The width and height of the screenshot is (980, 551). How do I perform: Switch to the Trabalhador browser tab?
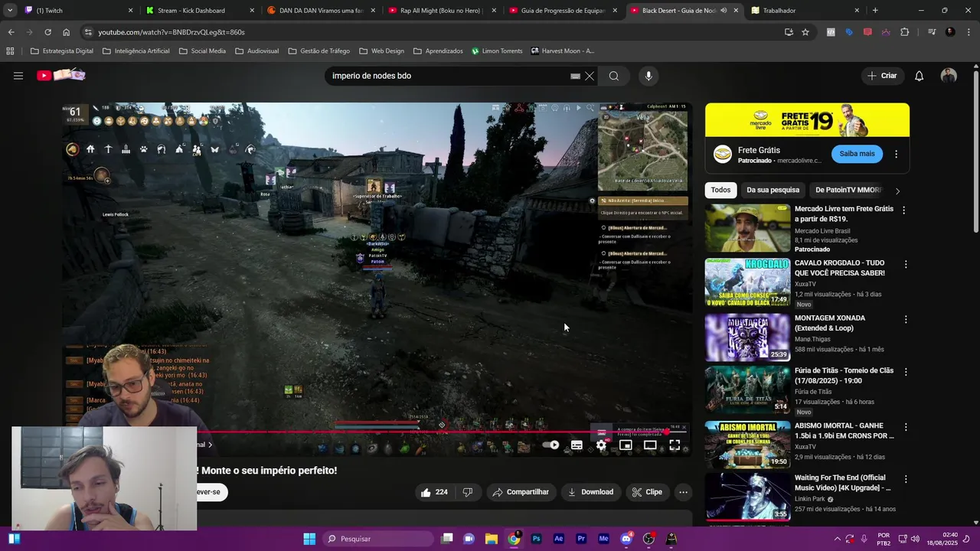click(805, 11)
